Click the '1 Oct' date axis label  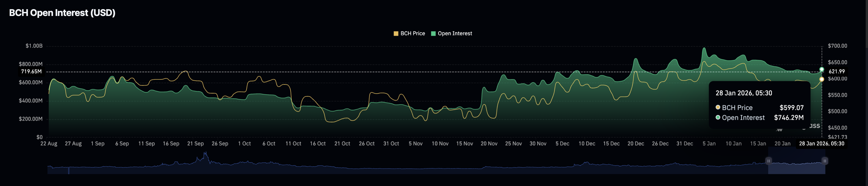pos(244,144)
